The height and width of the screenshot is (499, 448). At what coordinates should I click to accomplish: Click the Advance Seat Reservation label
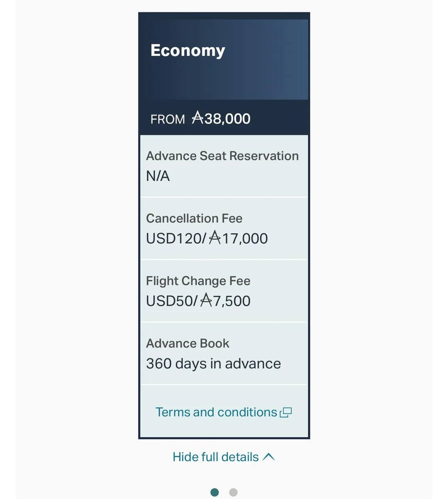[222, 156]
